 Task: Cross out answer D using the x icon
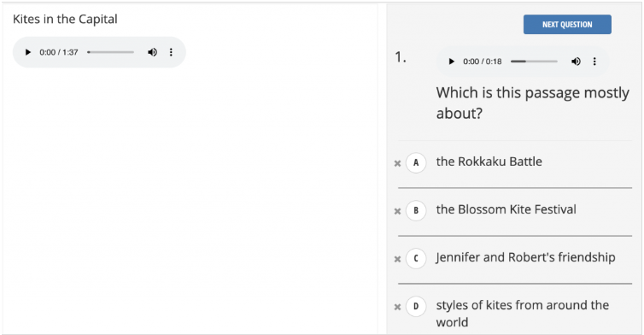click(397, 307)
